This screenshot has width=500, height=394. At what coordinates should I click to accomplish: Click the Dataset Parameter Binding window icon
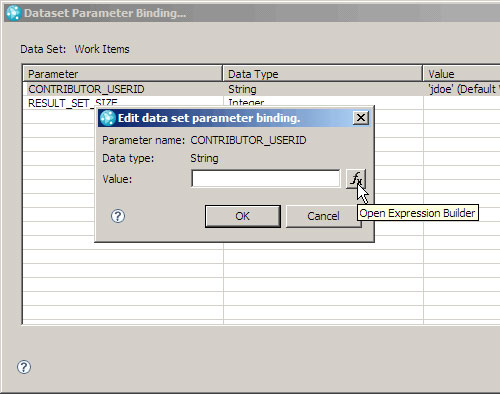[x=13, y=13]
